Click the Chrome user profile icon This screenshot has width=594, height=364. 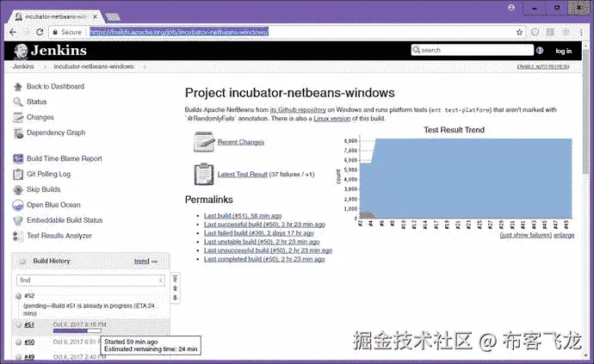coord(511,7)
